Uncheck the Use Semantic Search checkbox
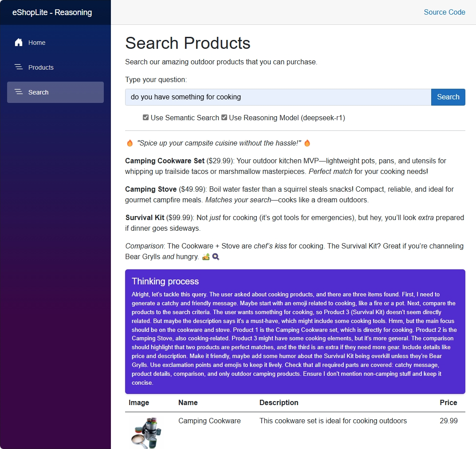Image resolution: width=476 pixels, height=449 pixels. pos(146,117)
